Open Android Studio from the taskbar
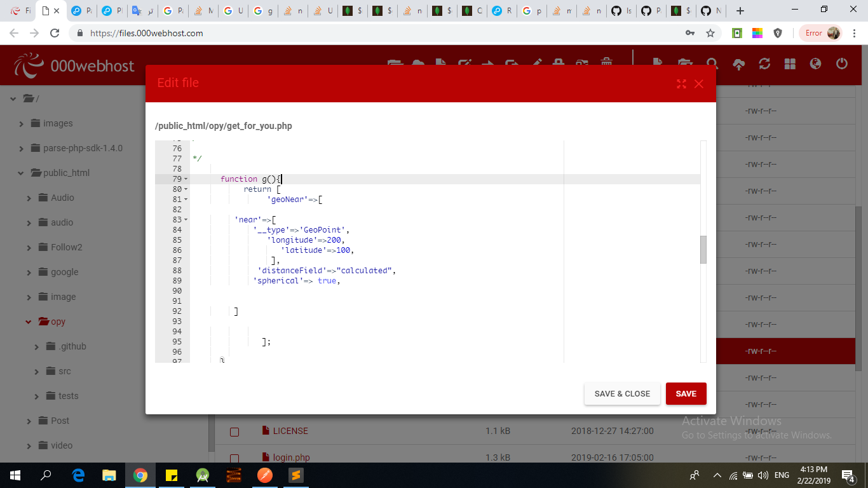This screenshot has height=488, width=868. [203, 475]
